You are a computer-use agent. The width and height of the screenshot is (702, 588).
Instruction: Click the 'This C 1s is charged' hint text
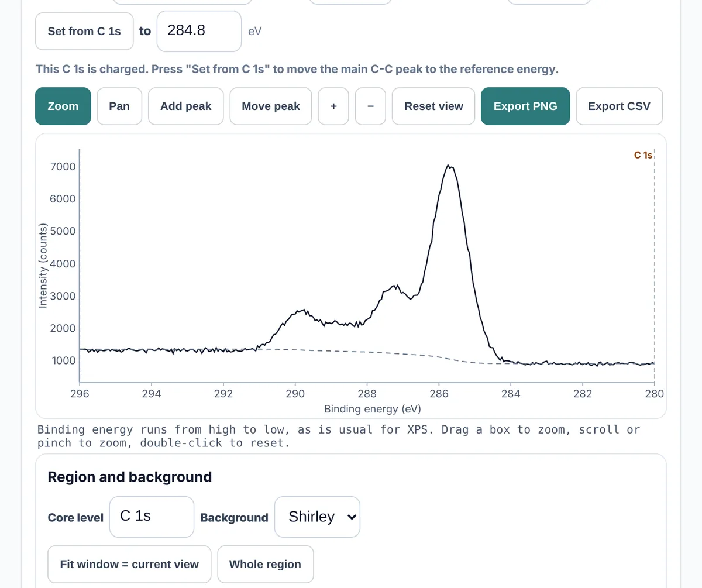pos(297,69)
